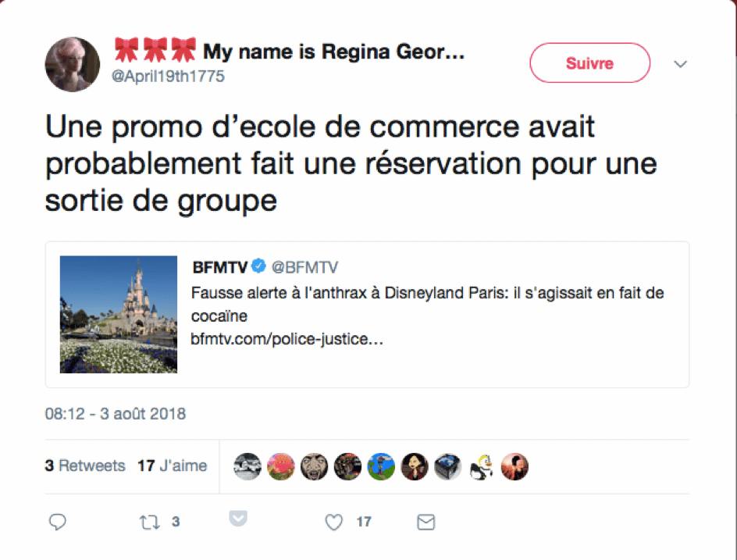Send tweet via the envelope message icon
Viewport: 737px width, 560px height.
point(425,522)
